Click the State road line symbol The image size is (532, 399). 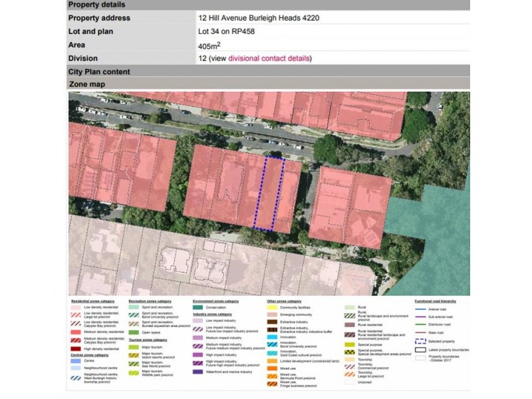click(x=420, y=332)
